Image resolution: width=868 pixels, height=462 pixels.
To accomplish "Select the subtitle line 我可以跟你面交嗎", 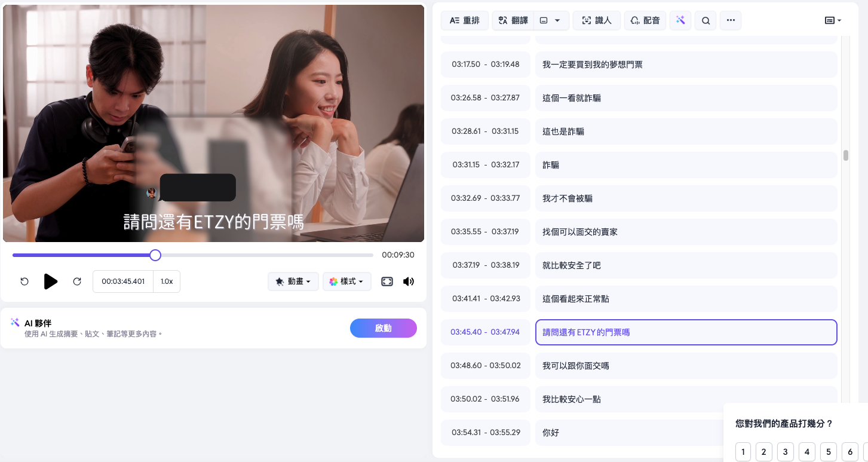I will point(686,366).
